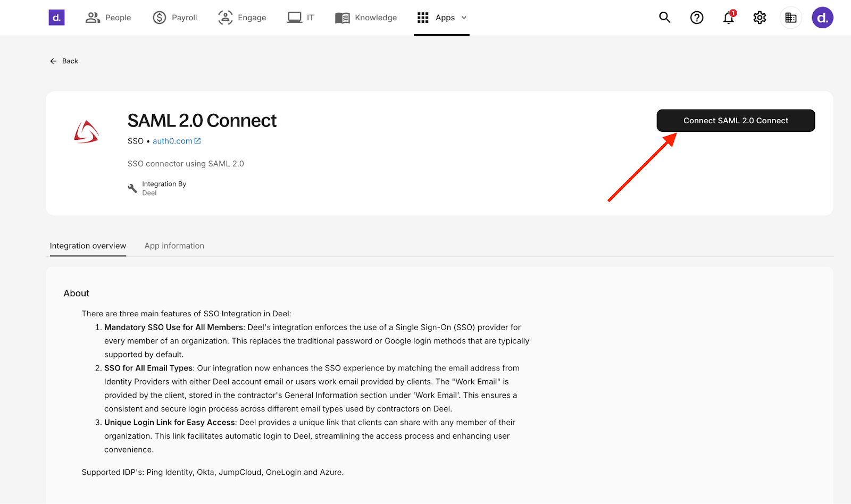Open notifications bell icon
The height and width of the screenshot is (504, 851).
(728, 18)
